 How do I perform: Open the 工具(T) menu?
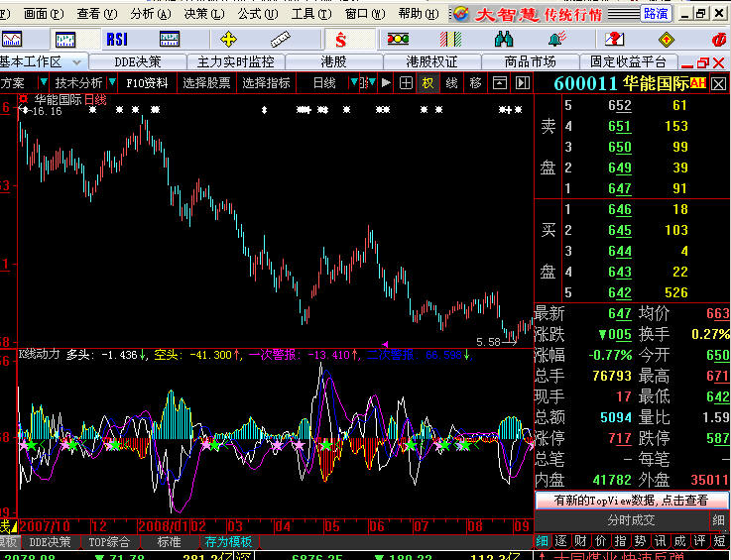pyautogui.click(x=311, y=14)
